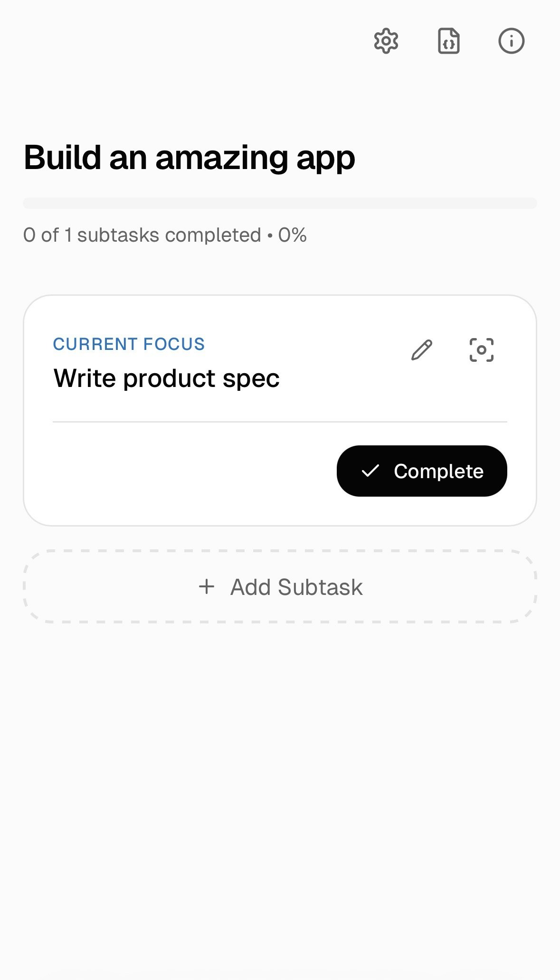Click the CURRENT FOCUS label

click(129, 343)
